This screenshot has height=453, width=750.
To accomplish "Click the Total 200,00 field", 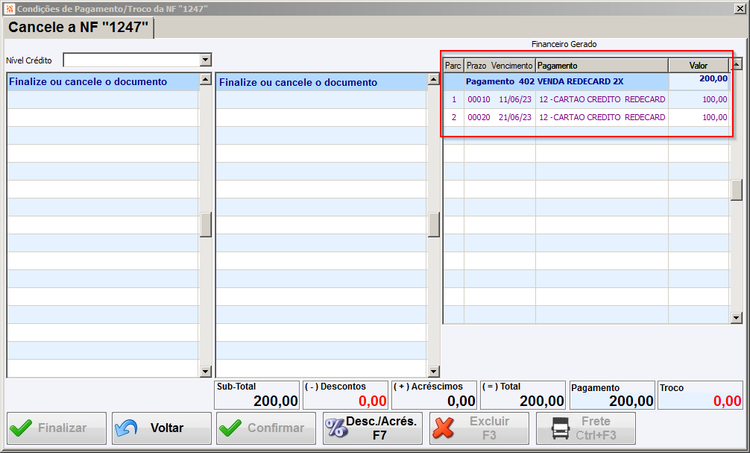I will pyautogui.click(x=523, y=395).
